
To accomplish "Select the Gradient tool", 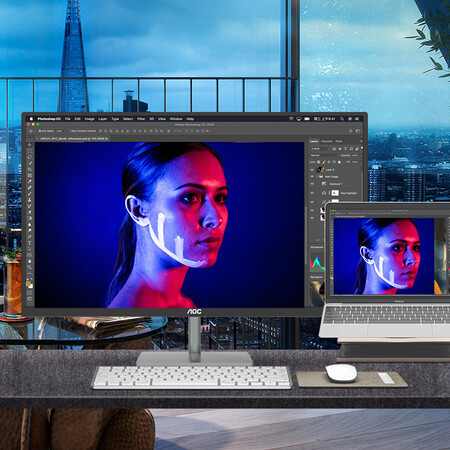I will coord(30,219).
